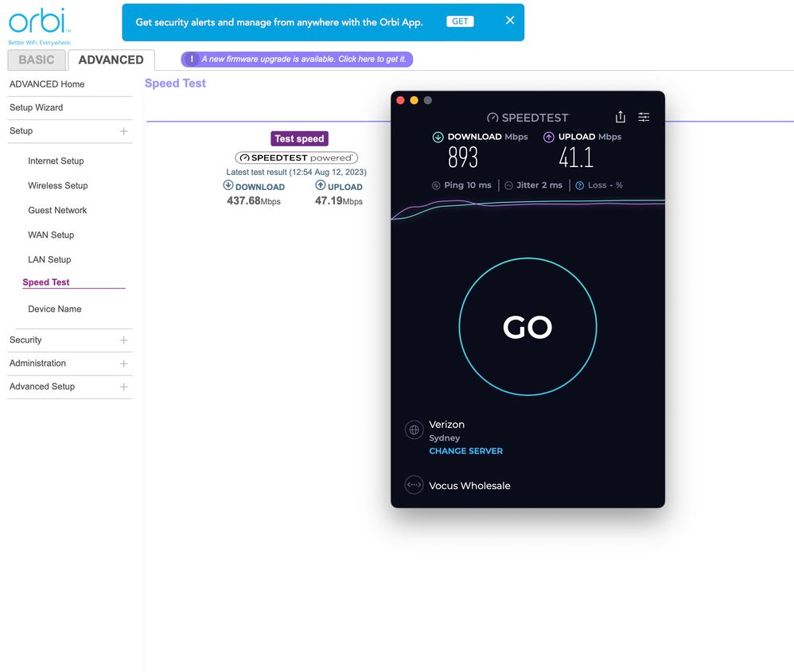Click the Jitter icon
Screen dimensions: 794x672
509,186
